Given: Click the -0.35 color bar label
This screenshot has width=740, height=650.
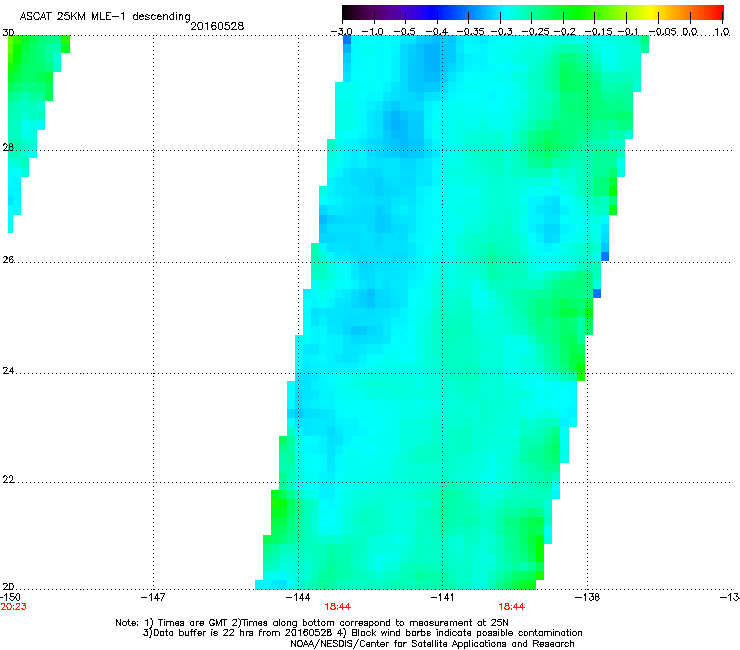Looking at the screenshot, I should [471, 32].
